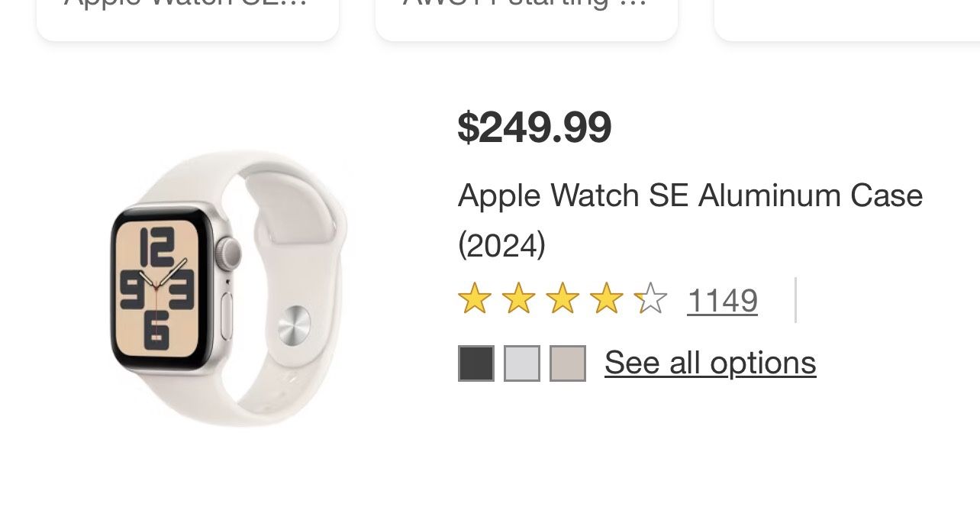The height and width of the screenshot is (520, 980).
Task: Click the $249.99 price
Action: point(534,127)
